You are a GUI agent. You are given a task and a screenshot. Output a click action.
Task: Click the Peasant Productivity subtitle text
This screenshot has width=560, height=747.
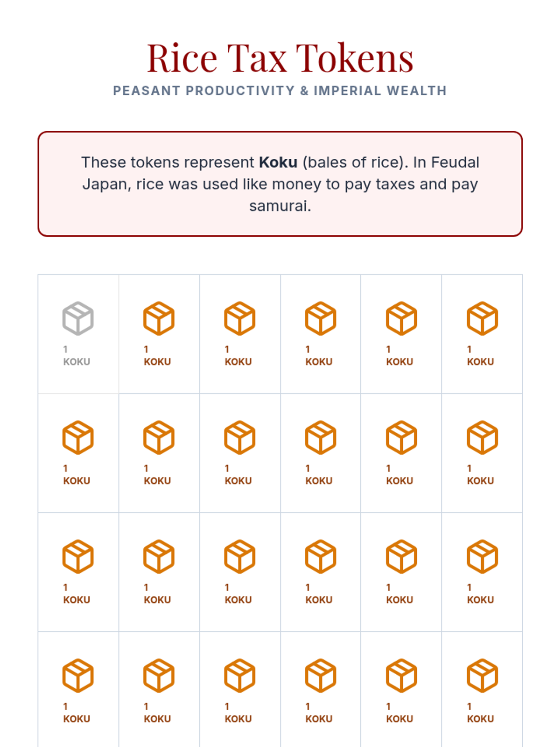pyautogui.click(x=280, y=91)
